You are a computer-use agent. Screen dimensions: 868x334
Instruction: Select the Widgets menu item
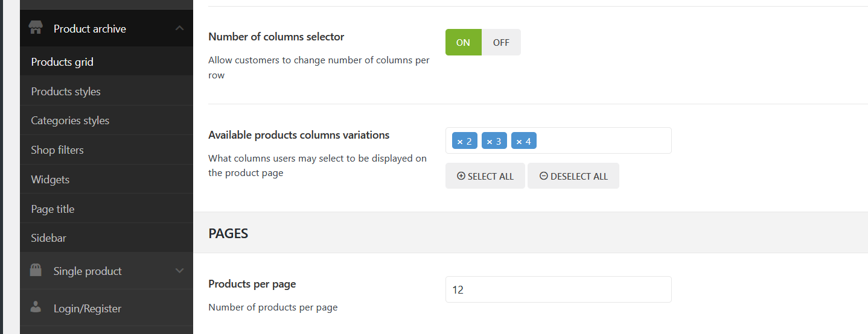pyautogui.click(x=50, y=180)
